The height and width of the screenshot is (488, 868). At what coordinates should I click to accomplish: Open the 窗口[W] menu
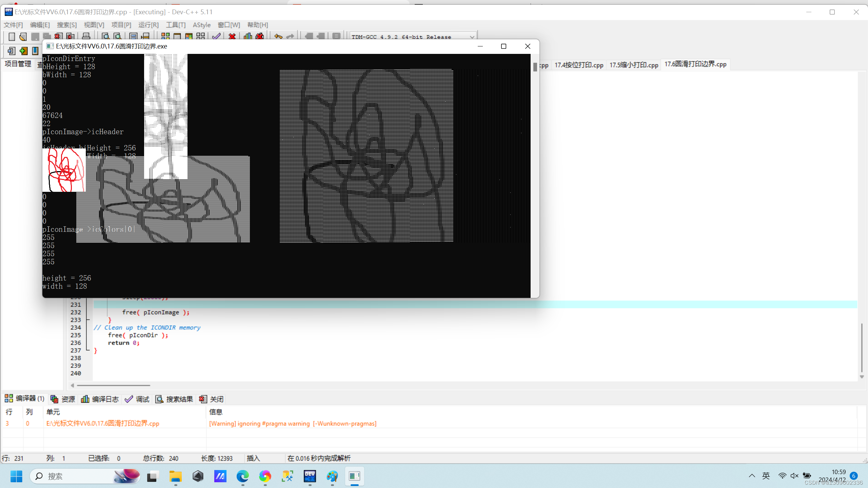coord(229,25)
